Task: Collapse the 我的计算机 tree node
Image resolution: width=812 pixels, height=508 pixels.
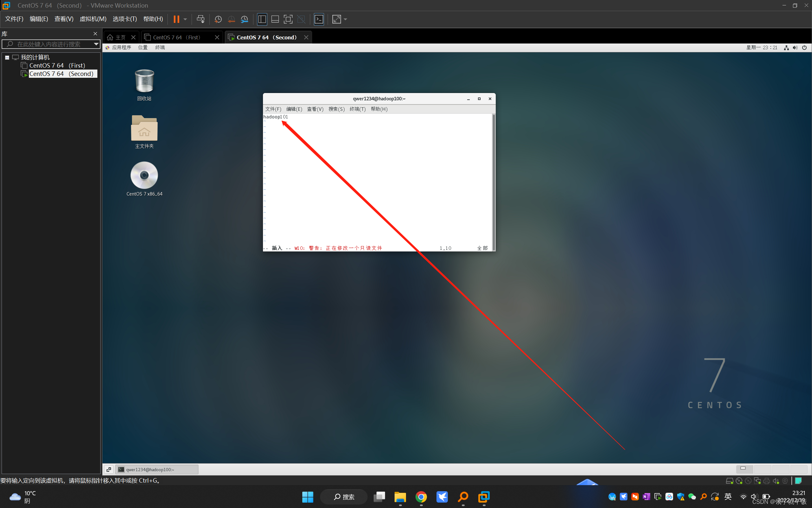Action: (x=7, y=57)
